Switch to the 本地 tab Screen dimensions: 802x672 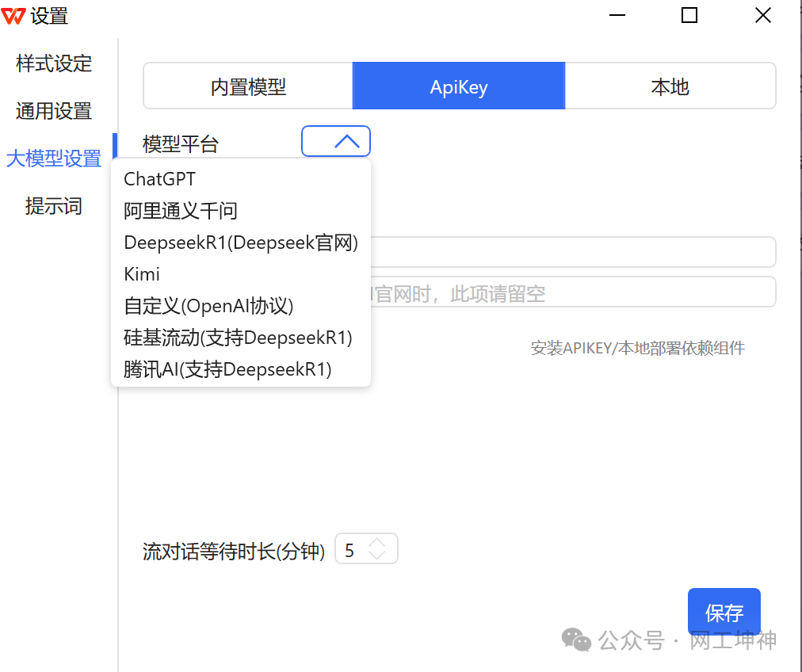[670, 86]
